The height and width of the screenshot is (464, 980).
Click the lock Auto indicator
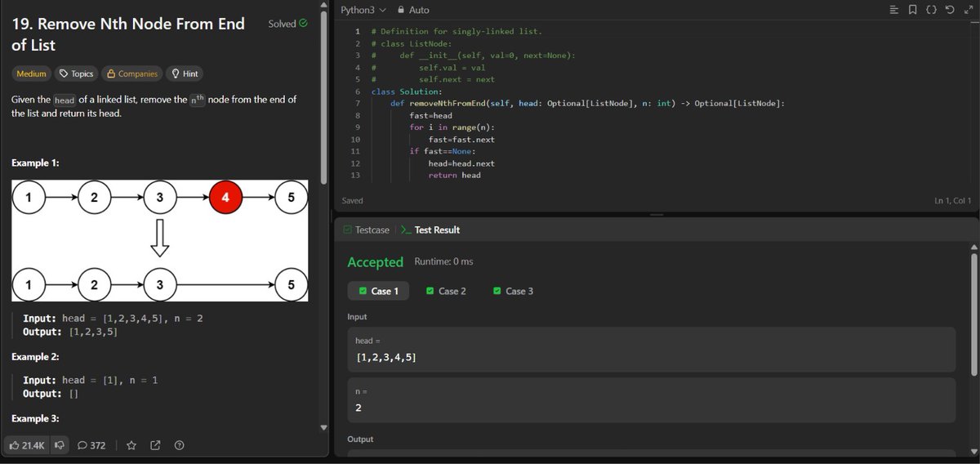[x=413, y=10]
